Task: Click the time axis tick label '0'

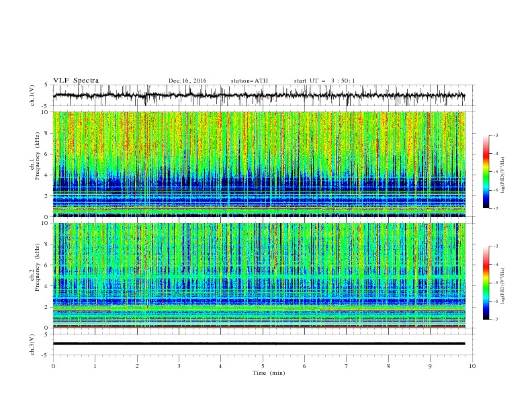Action: tap(53, 366)
